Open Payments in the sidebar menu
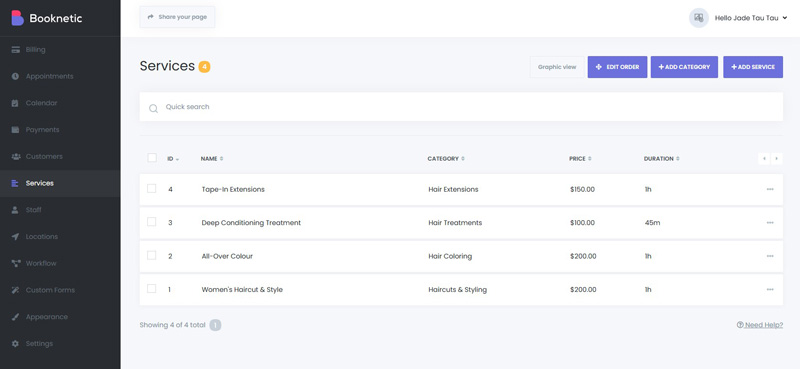 tap(60, 130)
